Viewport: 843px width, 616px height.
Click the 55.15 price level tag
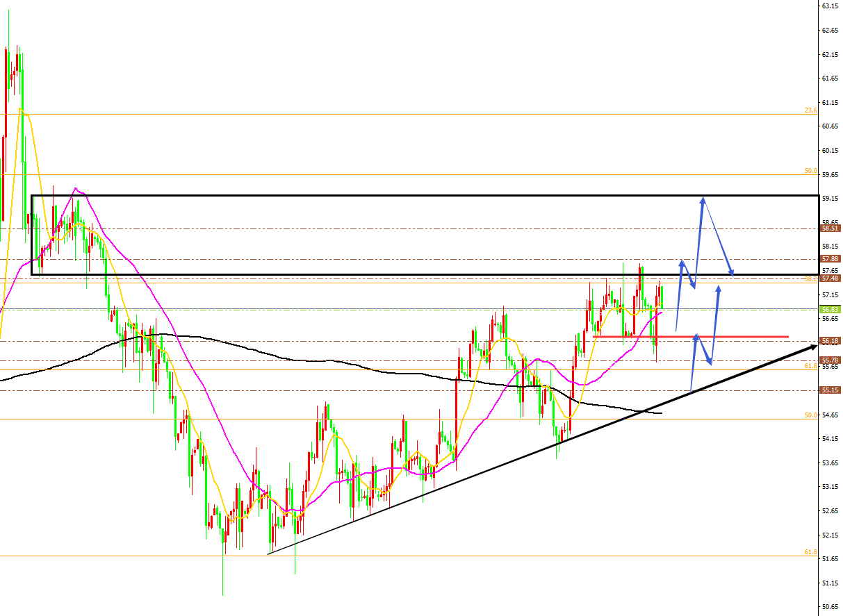click(x=830, y=390)
